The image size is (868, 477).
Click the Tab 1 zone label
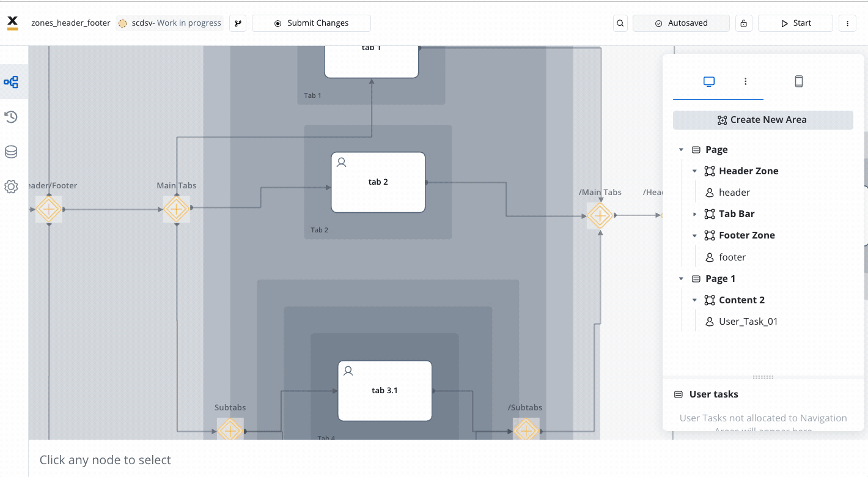[312, 95]
